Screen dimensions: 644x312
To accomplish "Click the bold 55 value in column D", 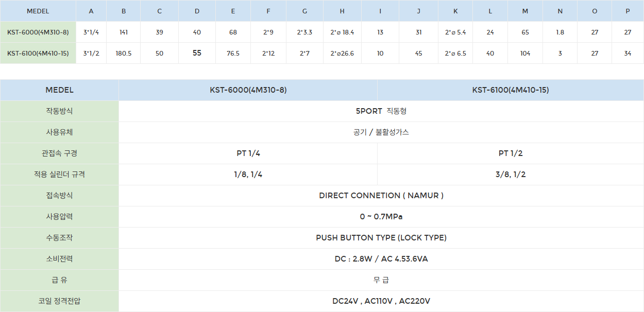I will tap(197, 53).
